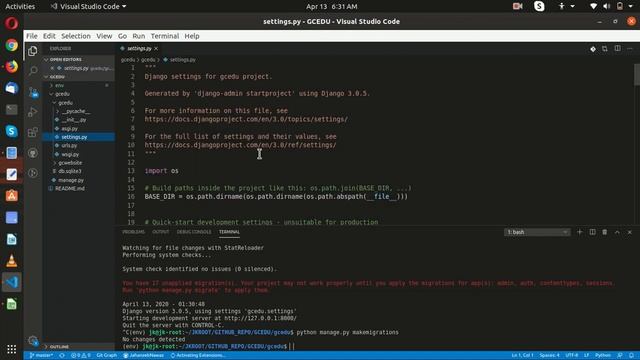This screenshot has width=640, height=360.
Task: Open the Manage gear at activity bar bottom
Action: [x=33, y=340]
